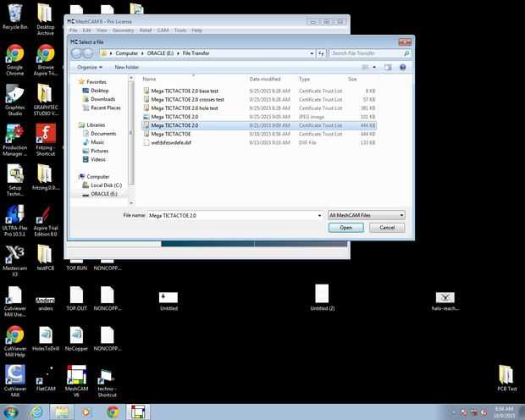The height and width of the screenshot is (420, 525).
Task: Click the ORACLE (E:) breadcrumb segment
Action: [x=160, y=53]
